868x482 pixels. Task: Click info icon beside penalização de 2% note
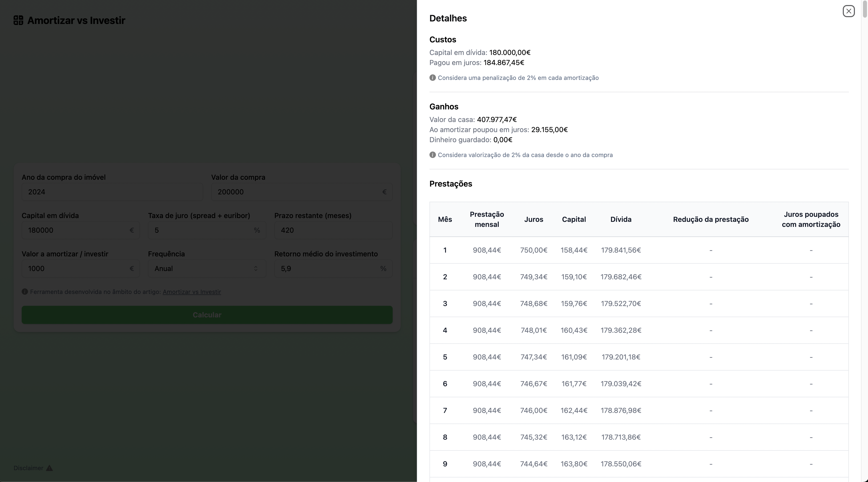[x=433, y=78]
